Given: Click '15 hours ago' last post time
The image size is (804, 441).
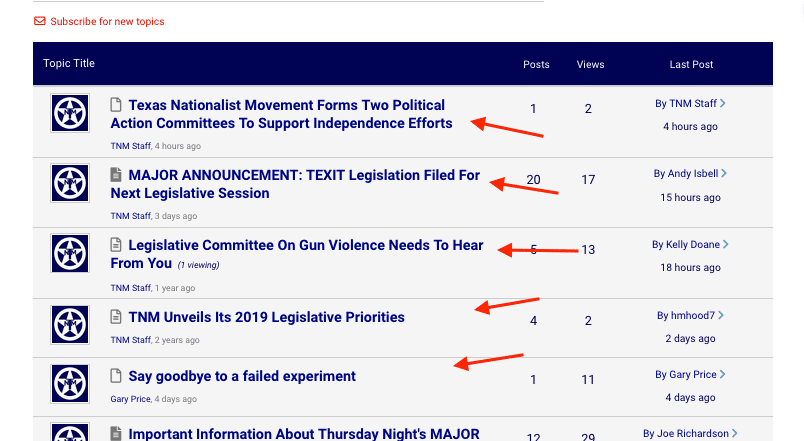Looking at the screenshot, I should coord(690,197).
